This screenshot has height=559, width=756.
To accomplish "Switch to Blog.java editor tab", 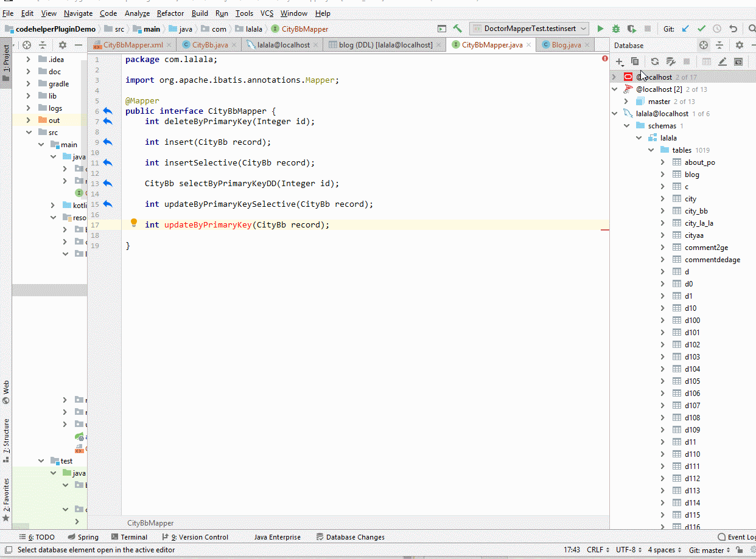I will click(x=566, y=44).
